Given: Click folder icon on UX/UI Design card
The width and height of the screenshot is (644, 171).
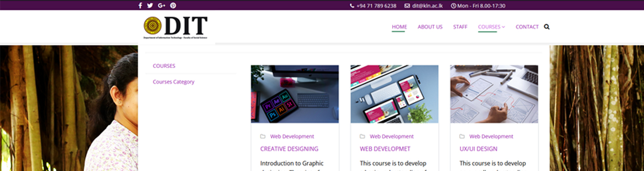Looking at the screenshot, I should tap(462, 137).
